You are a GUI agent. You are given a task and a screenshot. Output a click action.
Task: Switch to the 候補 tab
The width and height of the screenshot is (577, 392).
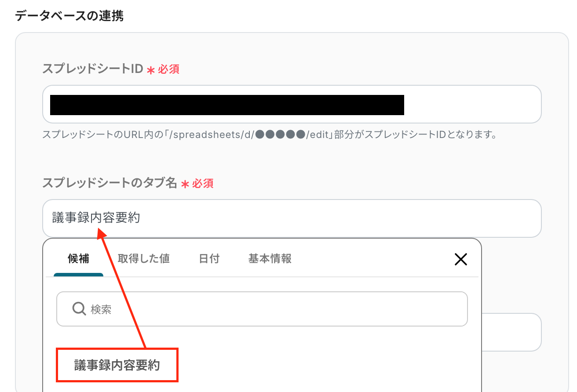point(78,259)
